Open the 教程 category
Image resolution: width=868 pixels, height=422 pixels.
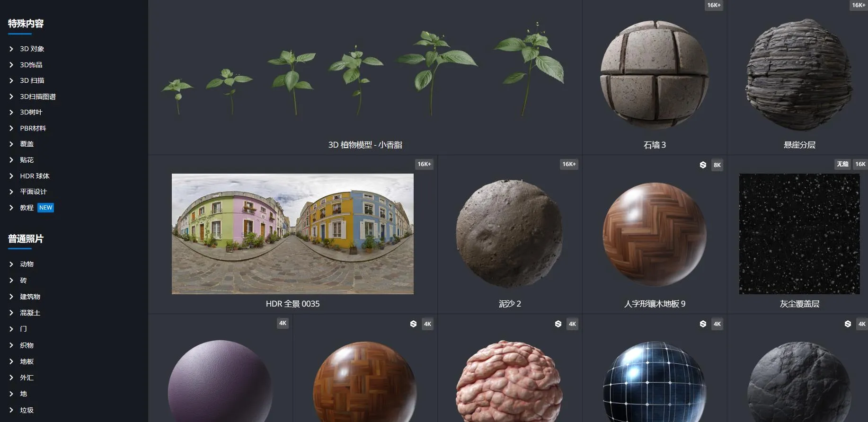click(x=27, y=208)
